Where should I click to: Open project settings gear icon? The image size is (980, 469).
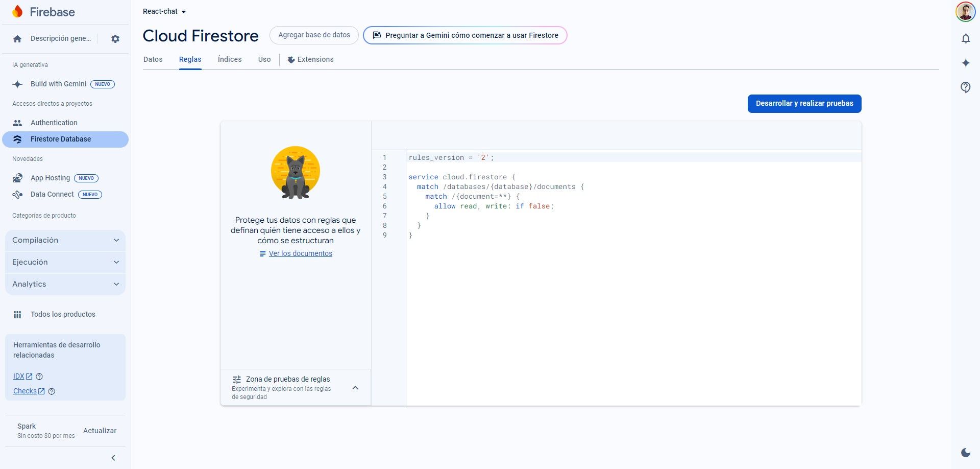click(115, 39)
